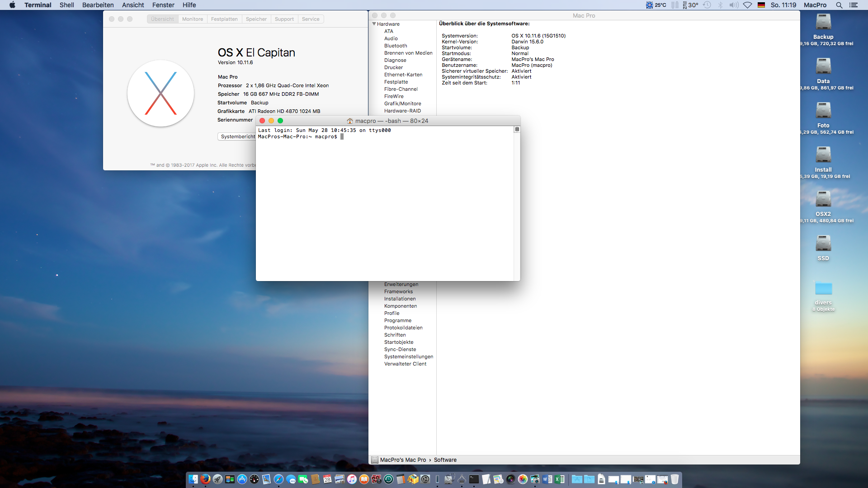Launch Microsoft Word from the Dock
Screen dimensions: 868x488
point(547,479)
